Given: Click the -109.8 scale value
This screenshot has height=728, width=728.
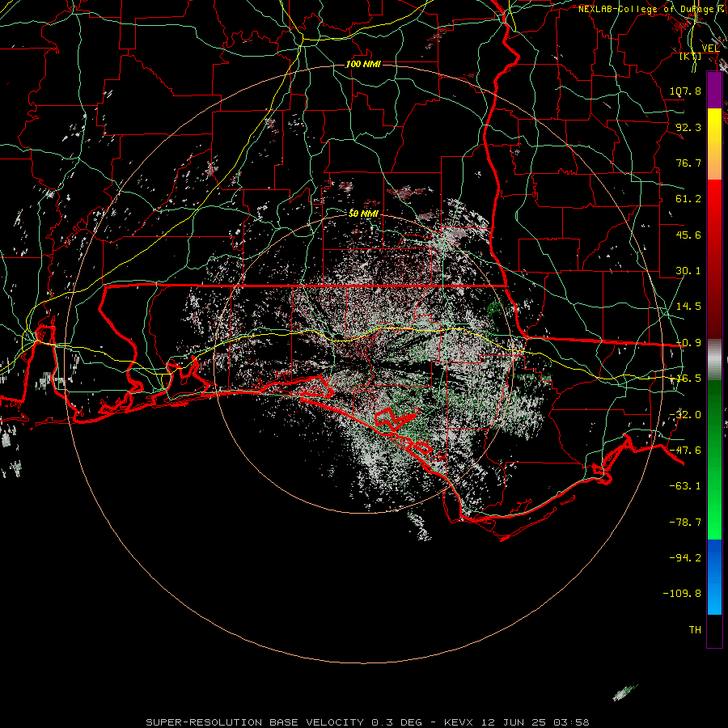Looking at the screenshot, I should [x=682, y=594].
